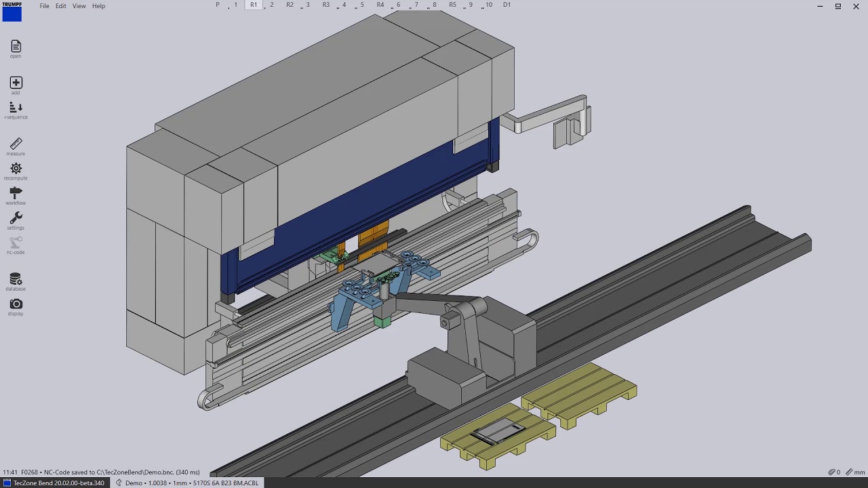Screen dimensions: 868x488
Task: Click the paperclip attachments counter
Action: 834,472
